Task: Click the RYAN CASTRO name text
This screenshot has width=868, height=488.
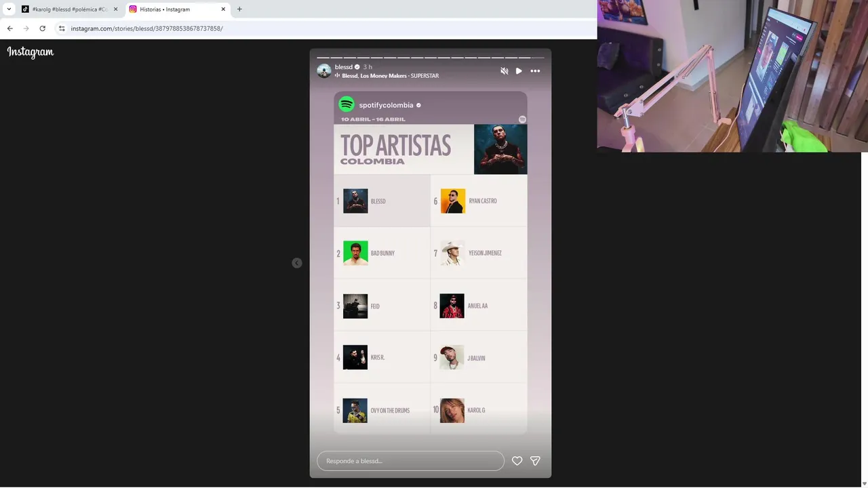Action: (483, 201)
